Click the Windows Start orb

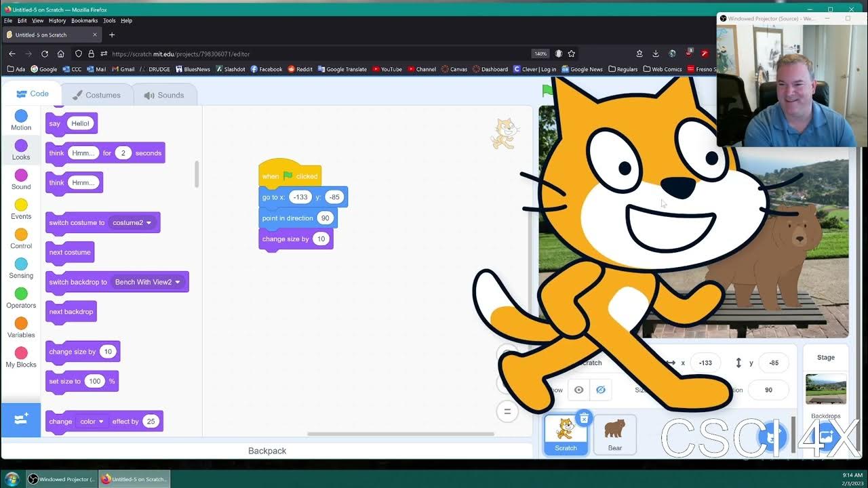[12, 479]
